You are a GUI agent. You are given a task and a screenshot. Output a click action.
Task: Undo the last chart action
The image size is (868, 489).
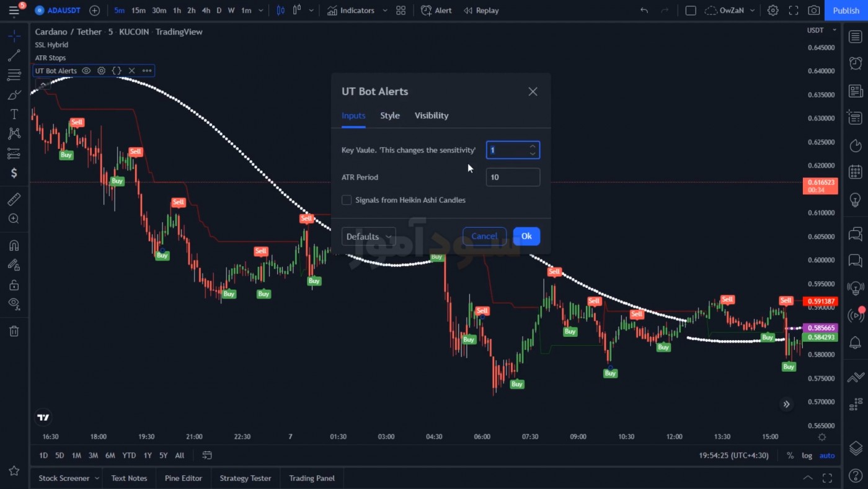point(644,11)
